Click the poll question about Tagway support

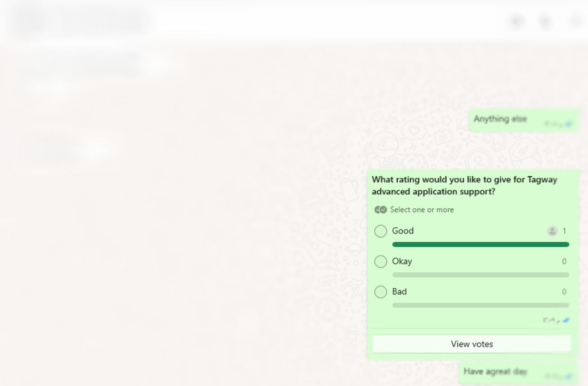(x=464, y=186)
